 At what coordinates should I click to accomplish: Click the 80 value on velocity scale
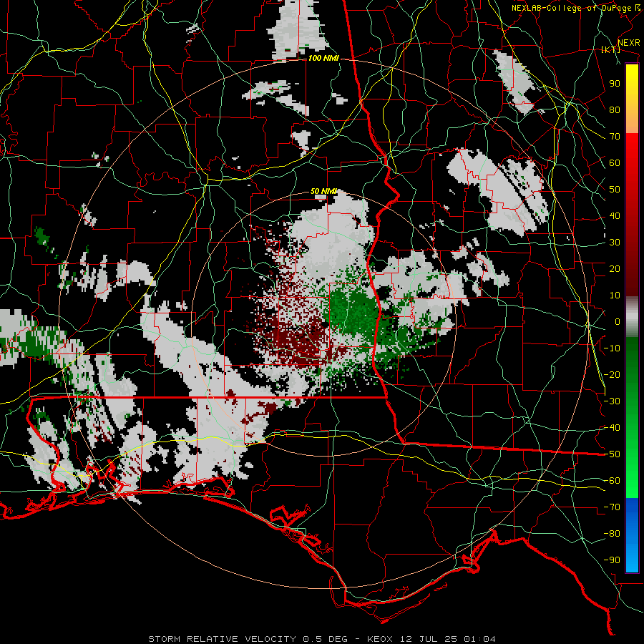click(x=615, y=110)
